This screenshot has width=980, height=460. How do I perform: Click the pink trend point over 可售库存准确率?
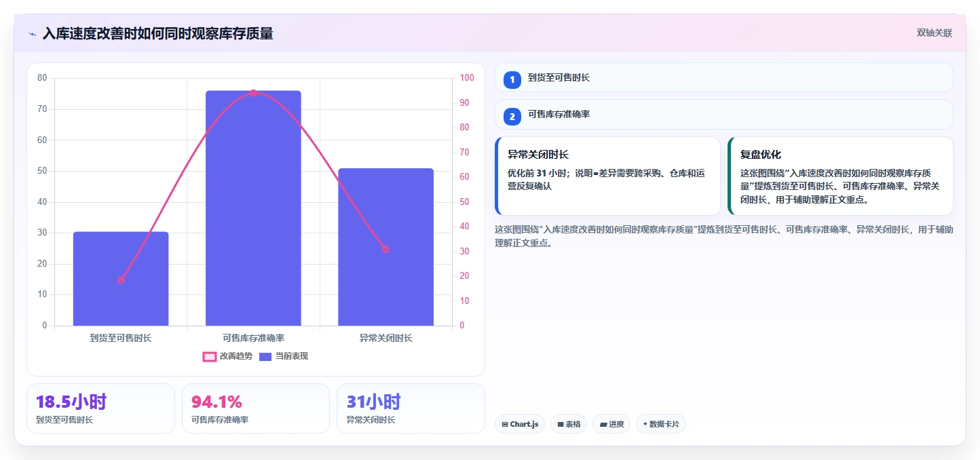click(253, 93)
